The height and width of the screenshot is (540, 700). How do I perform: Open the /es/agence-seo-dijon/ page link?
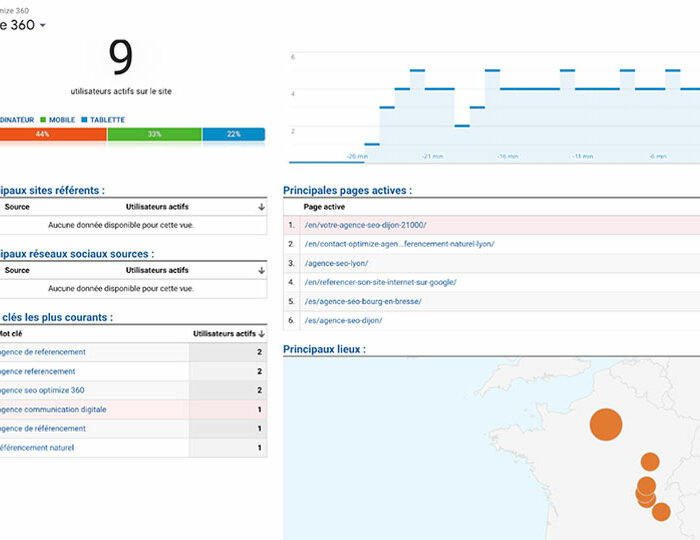click(x=343, y=320)
